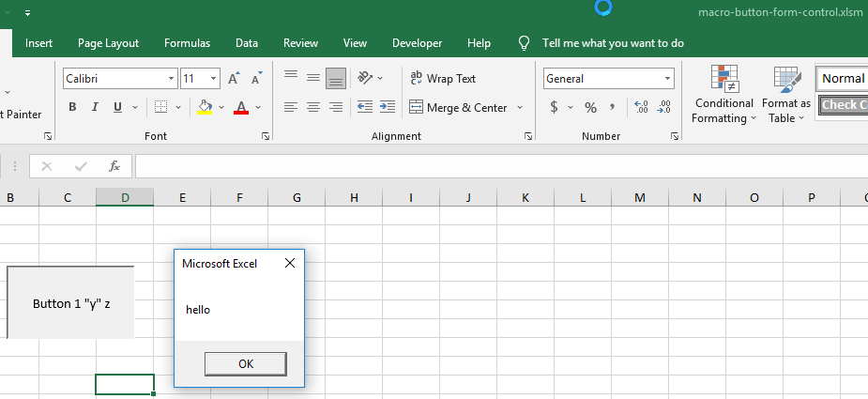
Task: Increase decimal places icon
Action: pos(641,107)
